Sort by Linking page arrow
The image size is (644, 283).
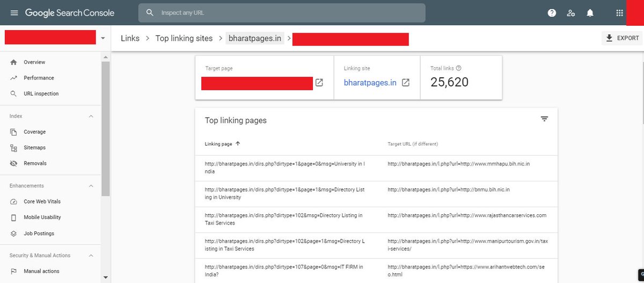point(238,144)
